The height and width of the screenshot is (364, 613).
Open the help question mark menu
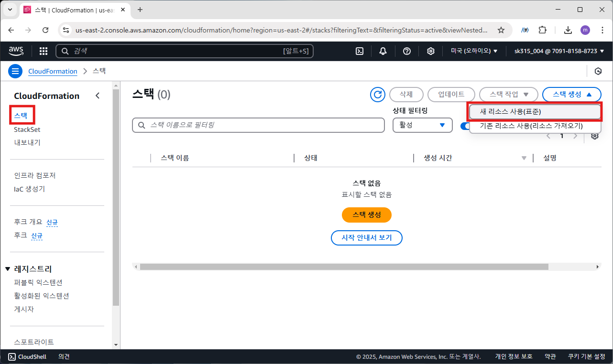[x=407, y=51]
